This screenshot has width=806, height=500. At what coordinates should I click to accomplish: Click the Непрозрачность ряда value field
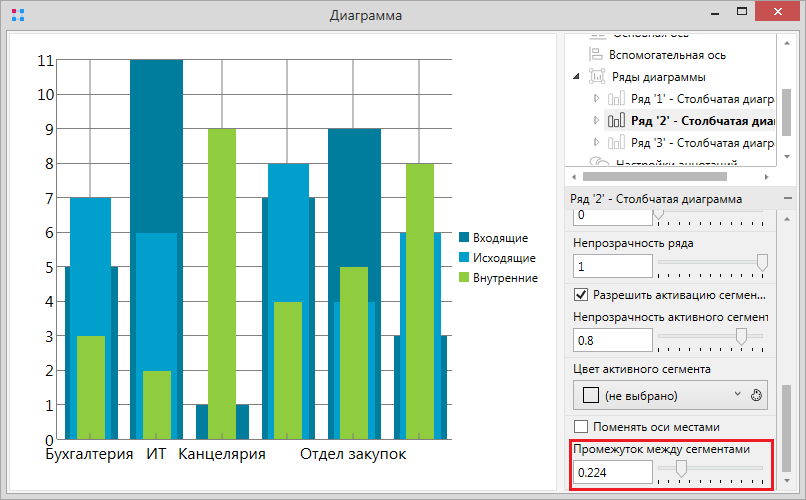point(611,265)
